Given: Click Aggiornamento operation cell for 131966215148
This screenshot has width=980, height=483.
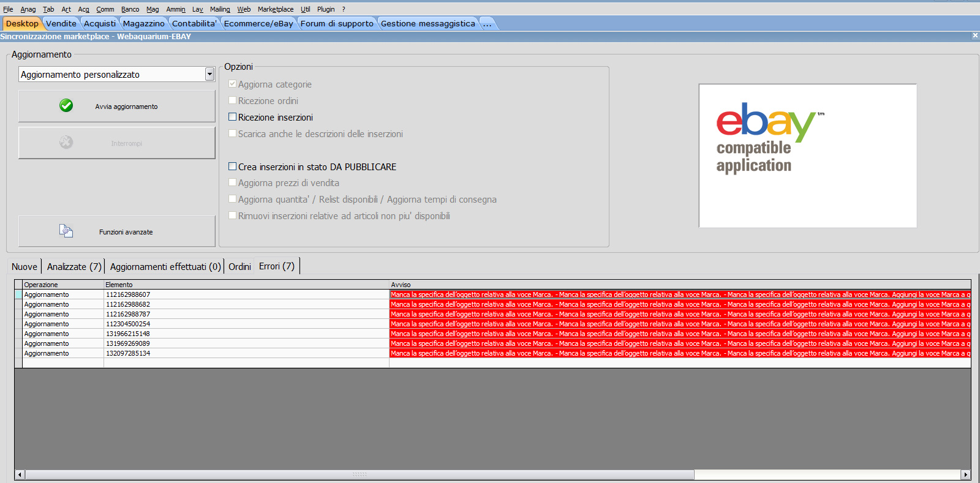Looking at the screenshot, I should click(x=63, y=334).
